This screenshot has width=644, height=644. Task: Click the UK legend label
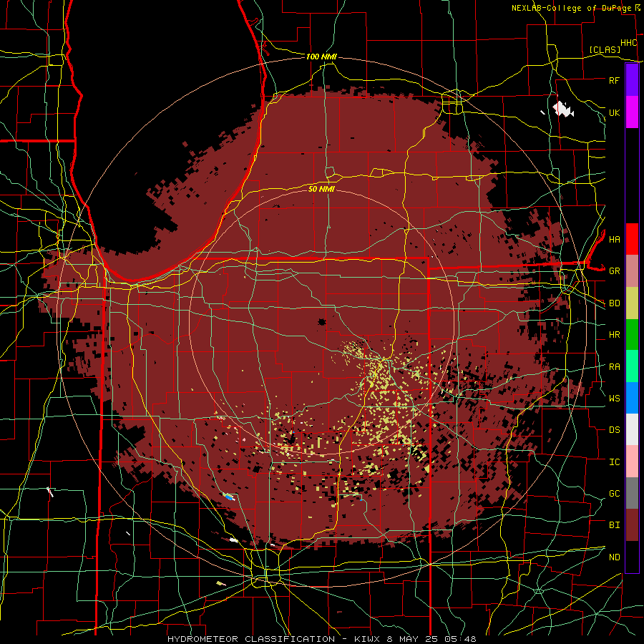point(614,112)
